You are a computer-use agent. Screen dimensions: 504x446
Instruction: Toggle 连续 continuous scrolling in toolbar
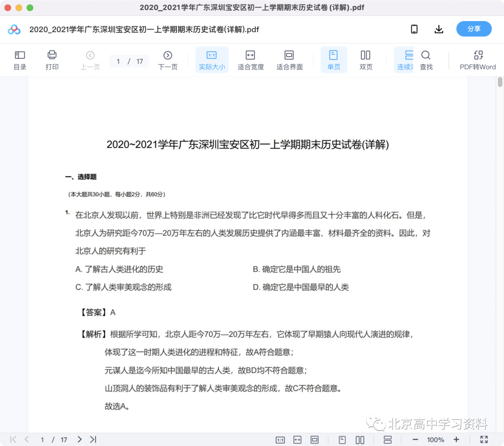[405, 60]
